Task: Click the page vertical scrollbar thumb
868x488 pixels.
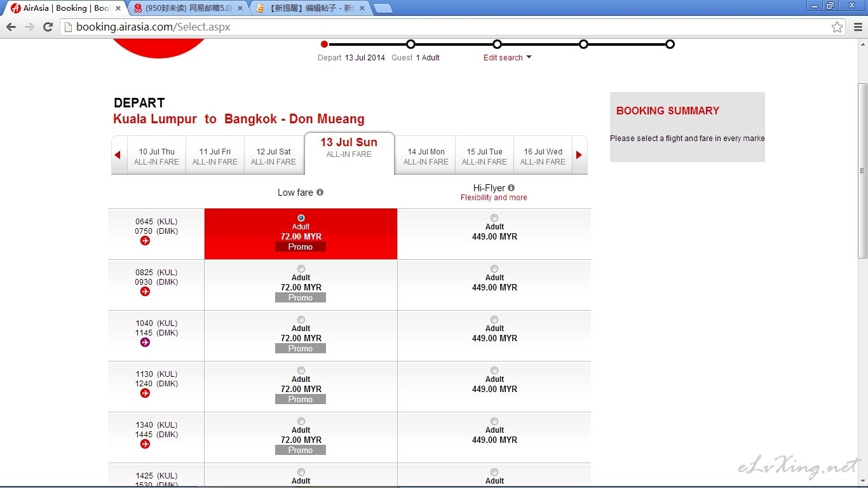Action: click(x=862, y=170)
